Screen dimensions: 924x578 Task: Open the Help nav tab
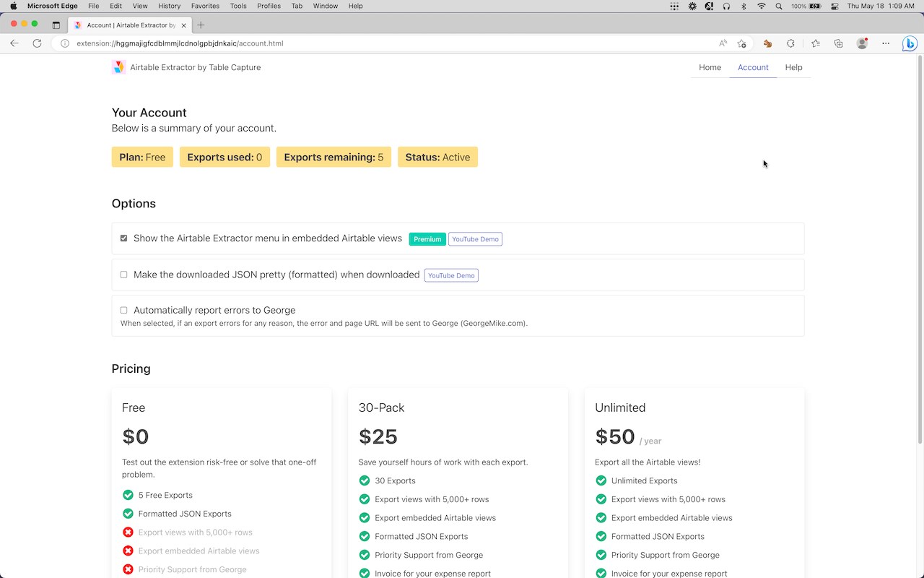pos(793,67)
